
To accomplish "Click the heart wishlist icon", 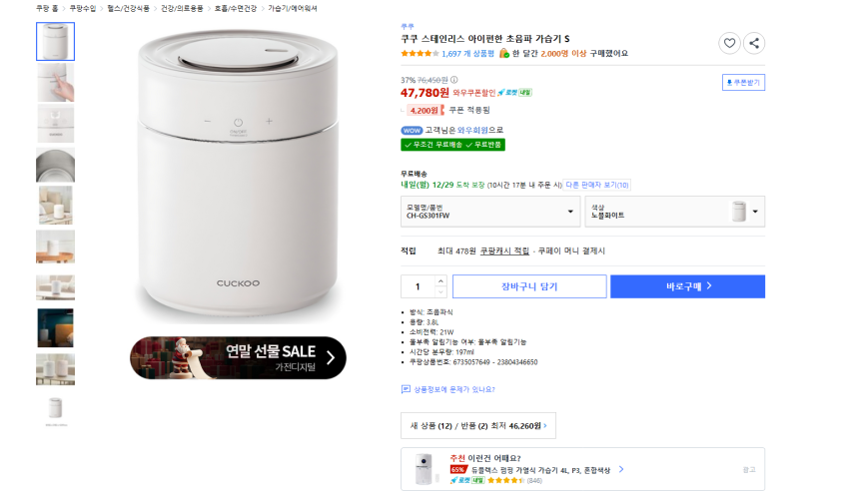I will [x=729, y=43].
